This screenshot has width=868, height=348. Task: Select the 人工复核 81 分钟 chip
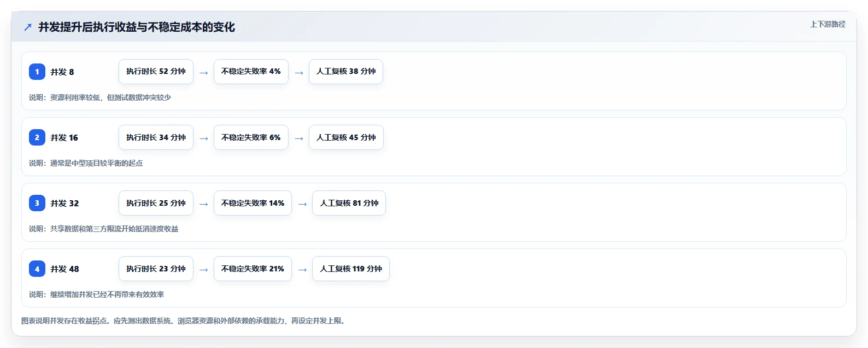(349, 203)
